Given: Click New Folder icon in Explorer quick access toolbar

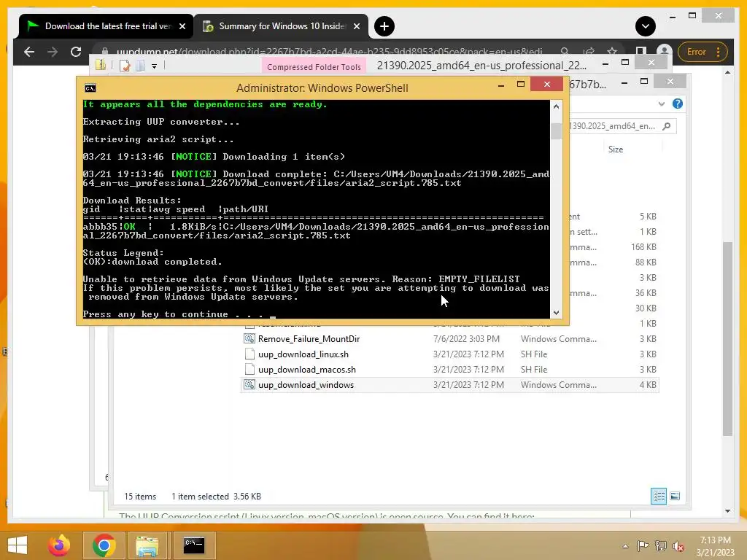Looking at the screenshot, I should pyautogui.click(x=141, y=66).
